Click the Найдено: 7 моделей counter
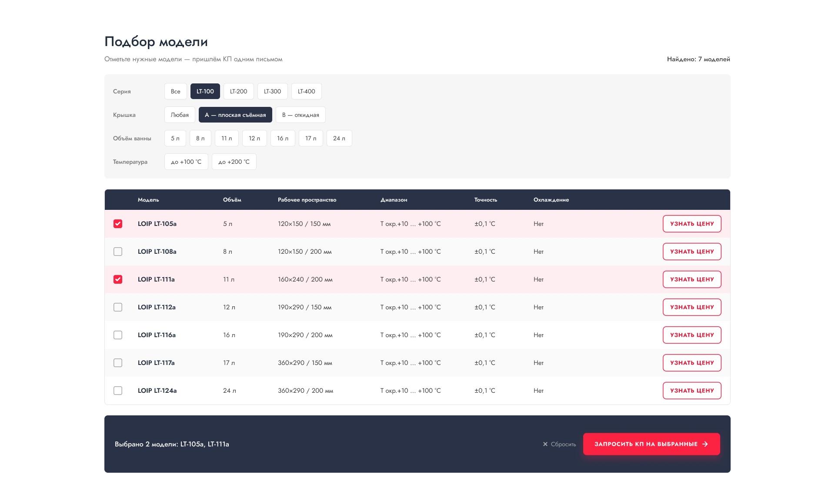Screen dimensions: 835x504 698,59
